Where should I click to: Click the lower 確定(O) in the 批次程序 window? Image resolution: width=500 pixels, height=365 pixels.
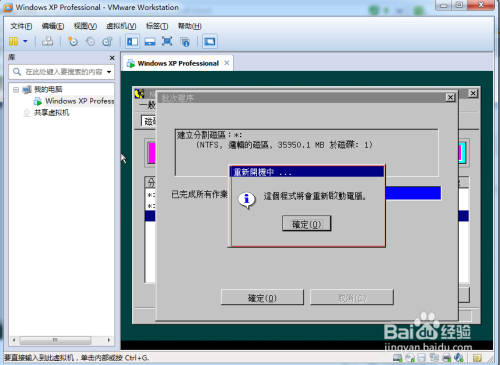262,297
